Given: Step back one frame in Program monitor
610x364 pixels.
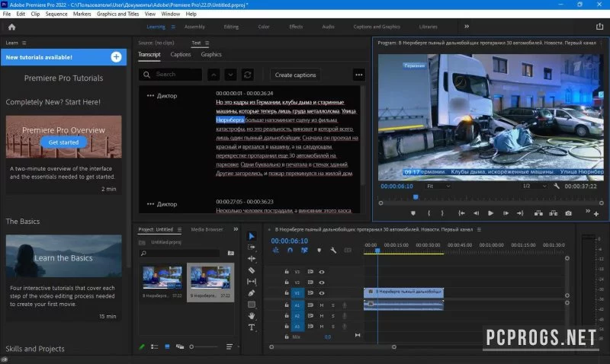Looking at the screenshot, I should [476, 213].
